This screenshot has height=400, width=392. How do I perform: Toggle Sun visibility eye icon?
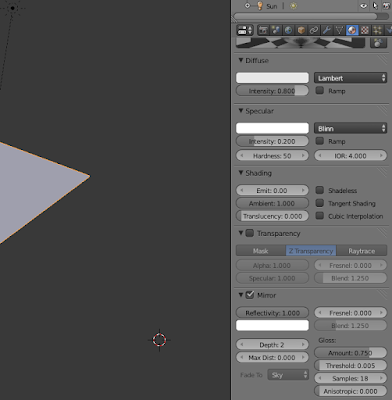pos(364,6)
